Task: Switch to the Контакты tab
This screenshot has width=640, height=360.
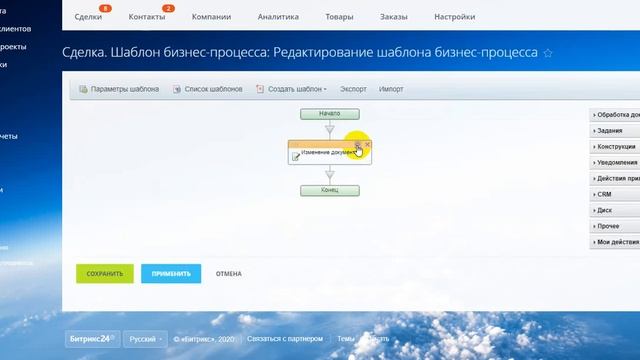Action: pyautogui.click(x=147, y=17)
